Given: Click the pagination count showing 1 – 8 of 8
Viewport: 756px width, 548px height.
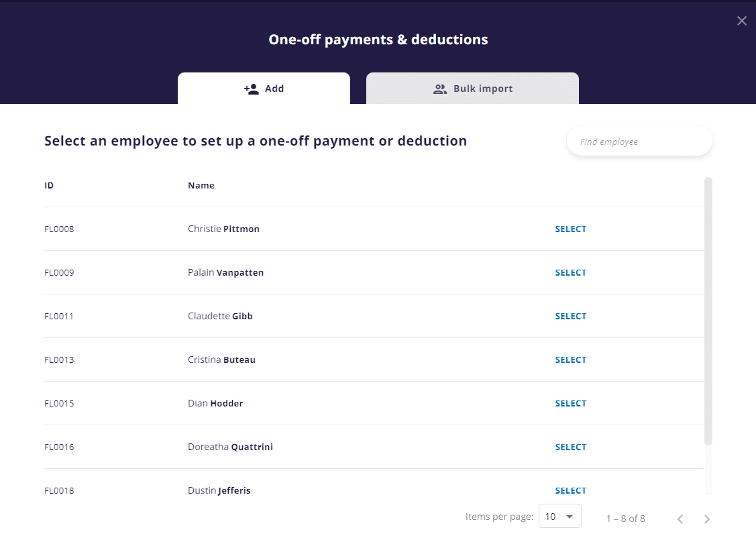Looking at the screenshot, I should (625, 518).
